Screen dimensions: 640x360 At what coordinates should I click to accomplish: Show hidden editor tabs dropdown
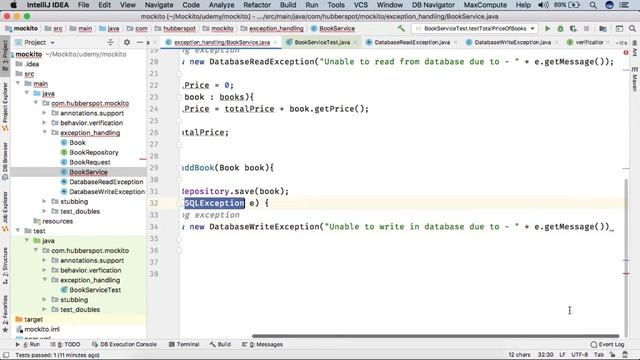(x=622, y=42)
